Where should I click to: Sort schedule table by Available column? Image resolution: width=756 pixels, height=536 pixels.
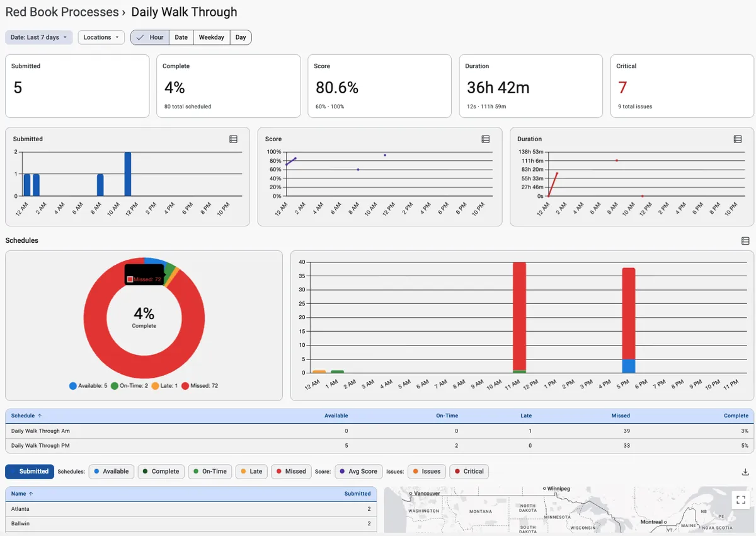[x=336, y=416]
